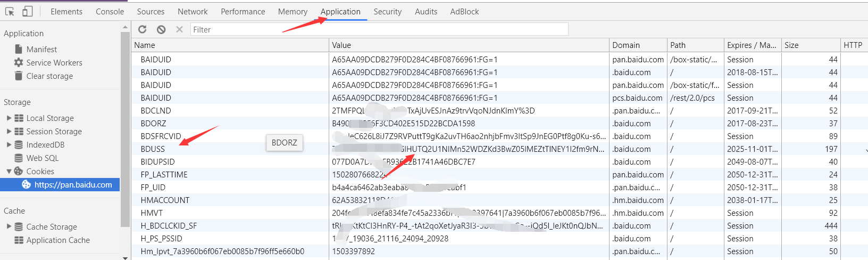Select the BDORZ cookie row
The image size is (868, 260).
499,124
